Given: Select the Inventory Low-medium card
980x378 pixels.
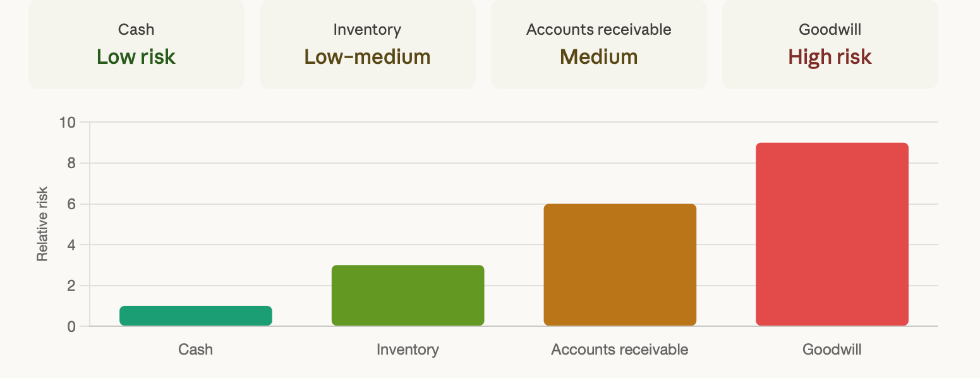Looking at the screenshot, I should coord(367,44).
